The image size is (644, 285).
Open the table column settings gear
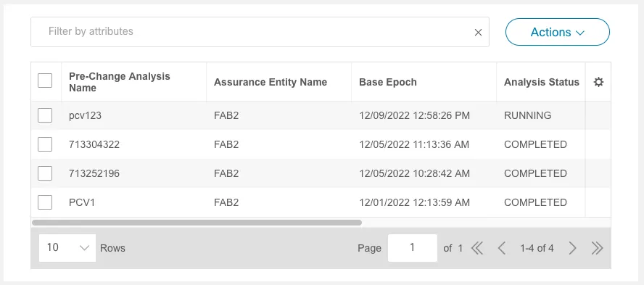tap(598, 82)
